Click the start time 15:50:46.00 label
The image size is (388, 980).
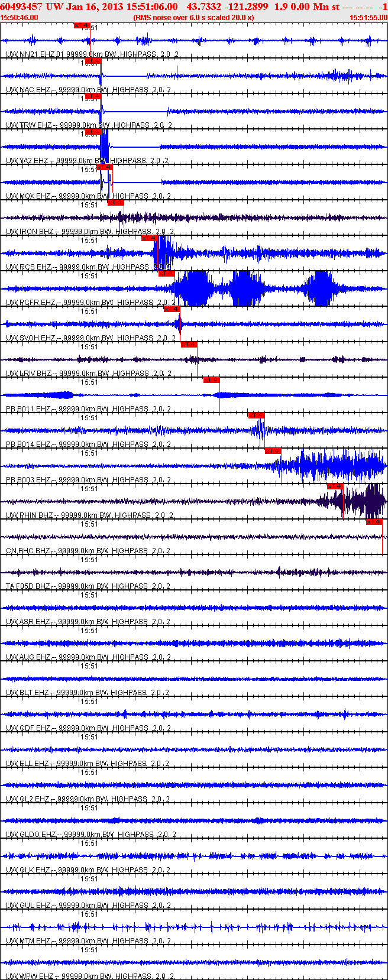click(20, 18)
